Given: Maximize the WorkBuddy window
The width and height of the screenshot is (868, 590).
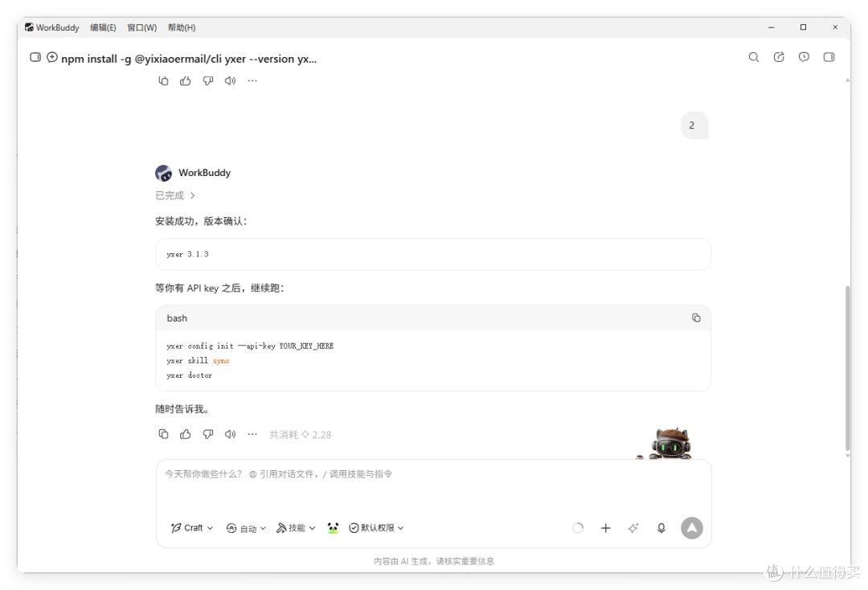Looking at the screenshot, I should coord(803,27).
